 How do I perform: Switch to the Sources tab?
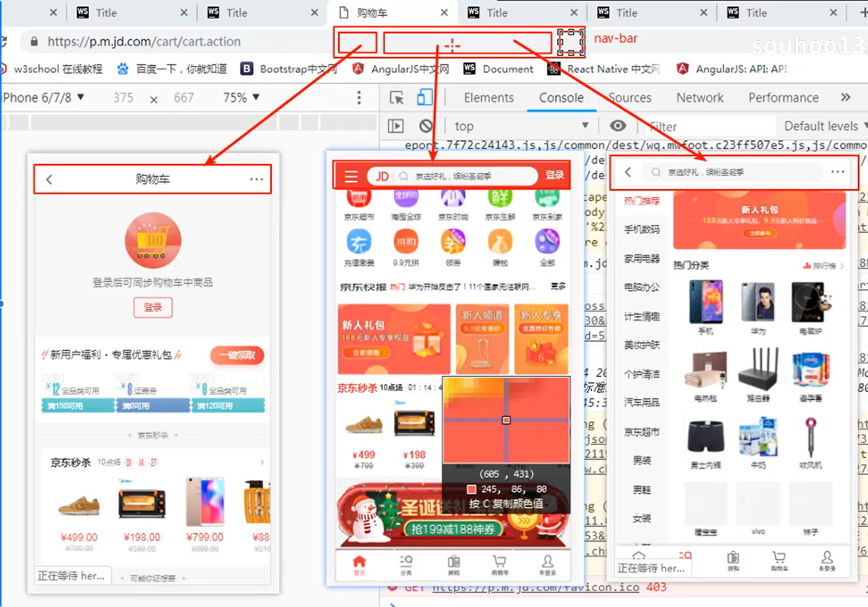pos(630,98)
